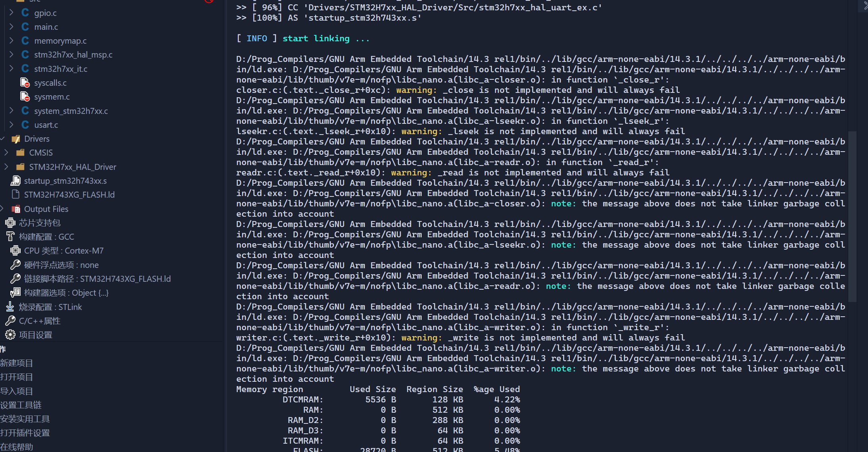Viewport: 868px width, 452px height.
Task: Expand the Output Files chevron
Action: pos(2,209)
